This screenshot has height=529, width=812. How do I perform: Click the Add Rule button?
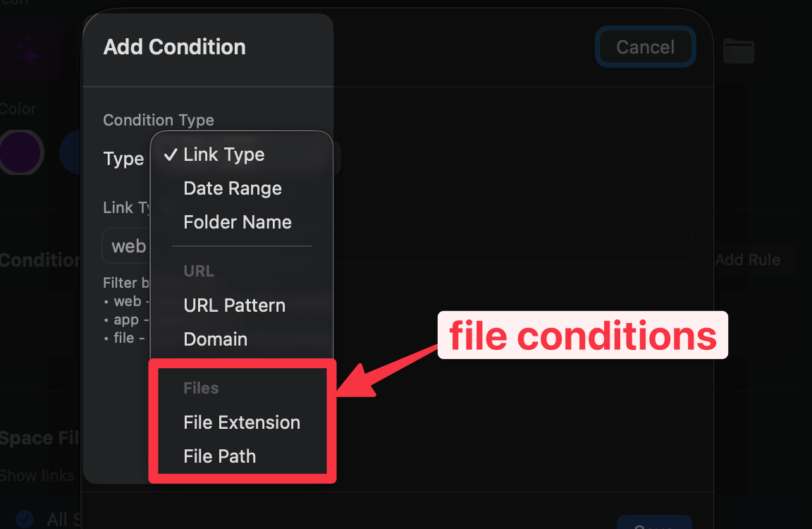point(748,260)
